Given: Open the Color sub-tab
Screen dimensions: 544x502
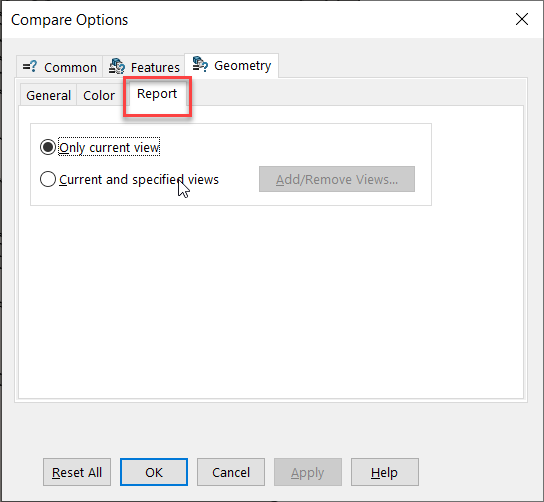Looking at the screenshot, I should (99, 95).
